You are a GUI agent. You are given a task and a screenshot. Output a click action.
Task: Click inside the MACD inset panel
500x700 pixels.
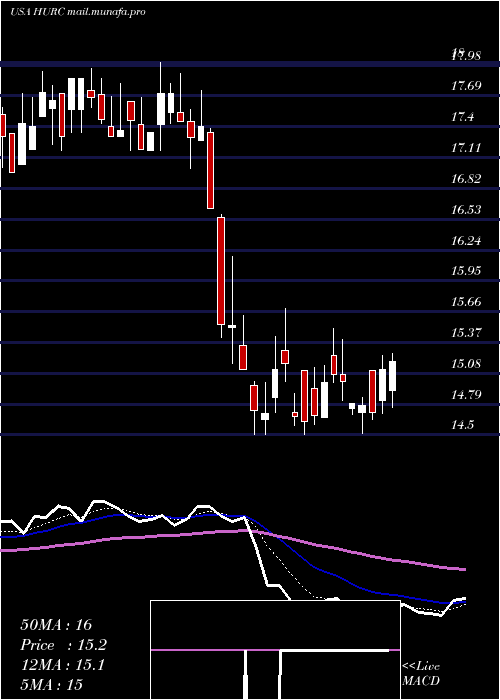[x=275, y=650]
